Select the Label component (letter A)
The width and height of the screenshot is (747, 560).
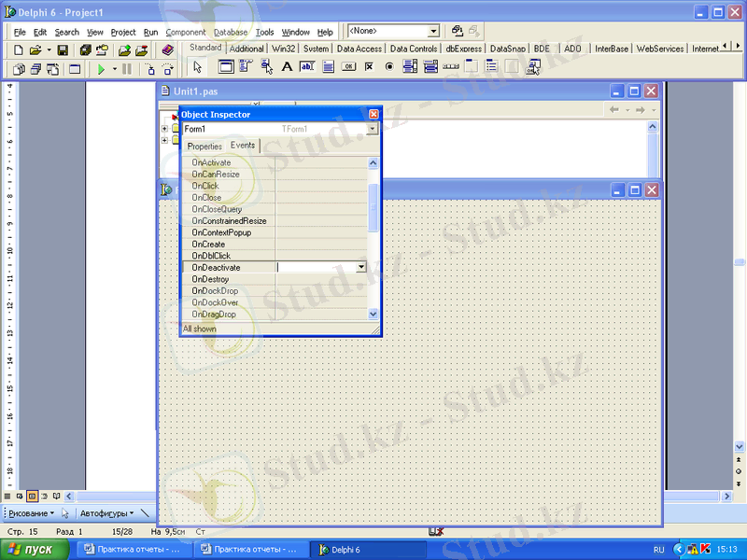coord(287,67)
